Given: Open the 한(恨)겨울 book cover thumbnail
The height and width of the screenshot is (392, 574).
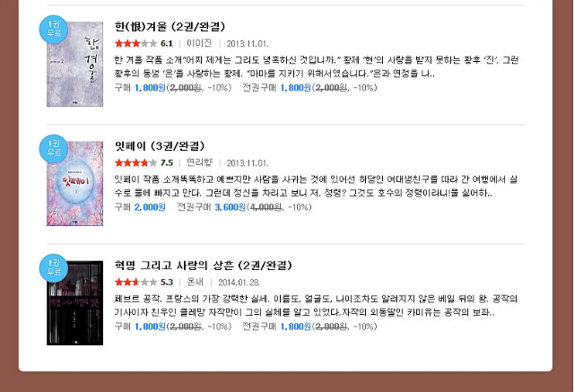Looking at the screenshot, I should 74,64.
